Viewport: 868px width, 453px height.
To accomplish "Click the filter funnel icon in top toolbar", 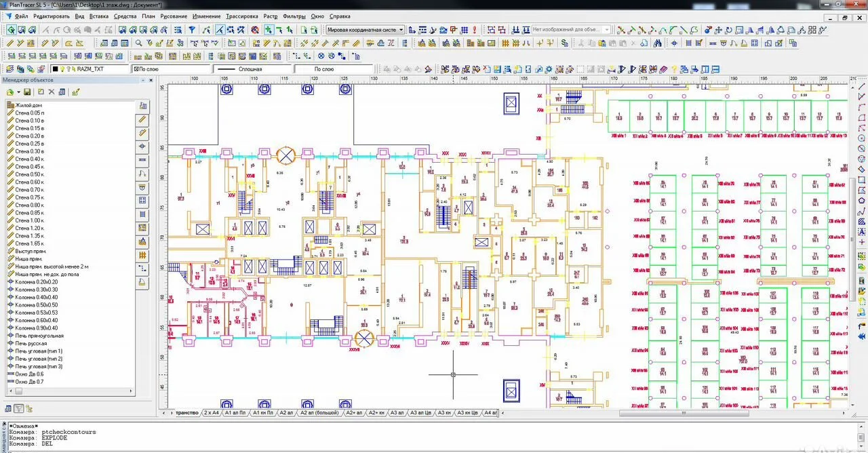I will (192, 30).
